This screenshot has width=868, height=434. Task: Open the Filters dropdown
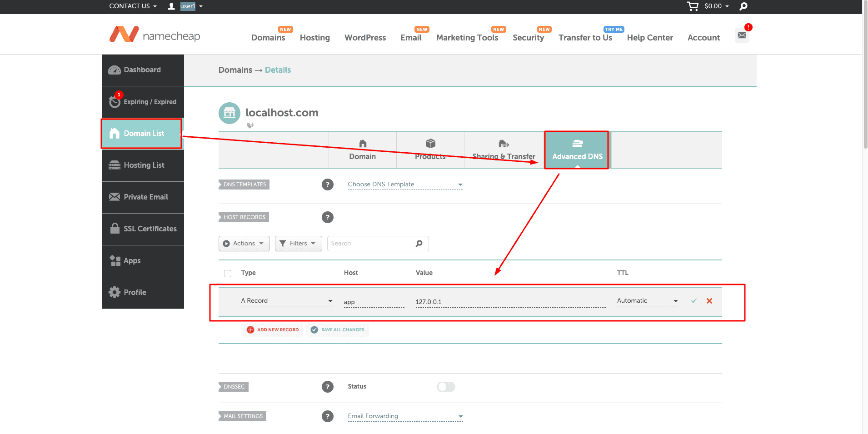tap(298, 244)
